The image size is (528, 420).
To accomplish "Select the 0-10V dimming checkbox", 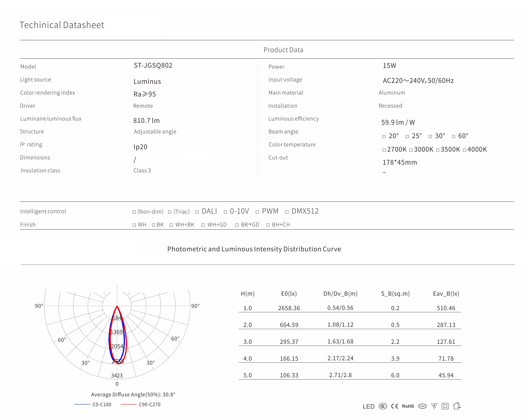I will [225, 212].
